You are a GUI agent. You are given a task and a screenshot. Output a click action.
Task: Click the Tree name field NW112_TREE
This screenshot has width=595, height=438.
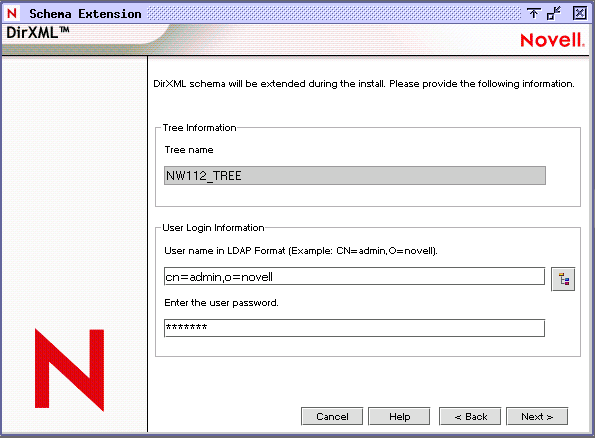pyautogui.click(x=355, y=175)
